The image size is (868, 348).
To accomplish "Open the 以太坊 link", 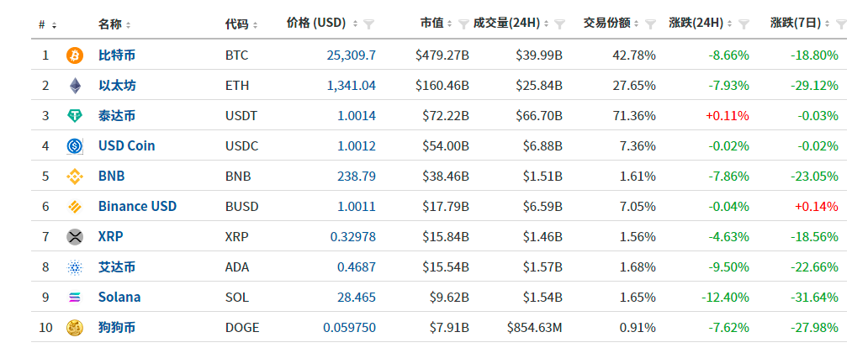I will (117, 86).
